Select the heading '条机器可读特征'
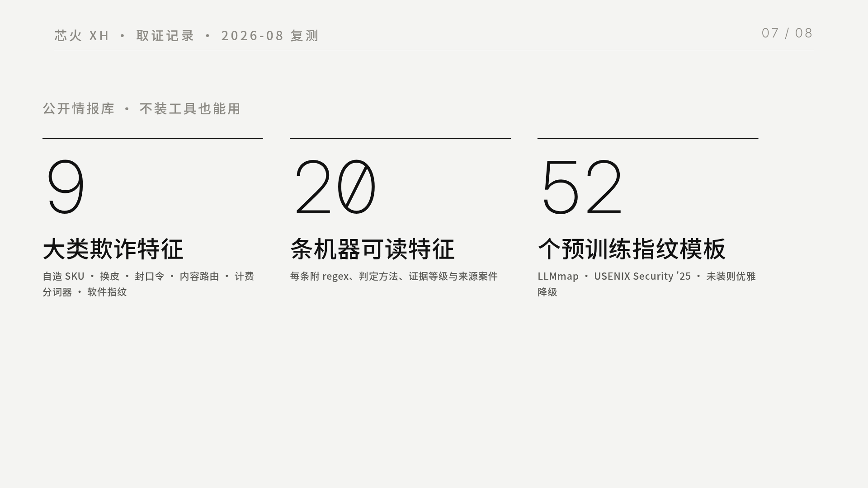This screenshot has width=868, height=488. 373,249
